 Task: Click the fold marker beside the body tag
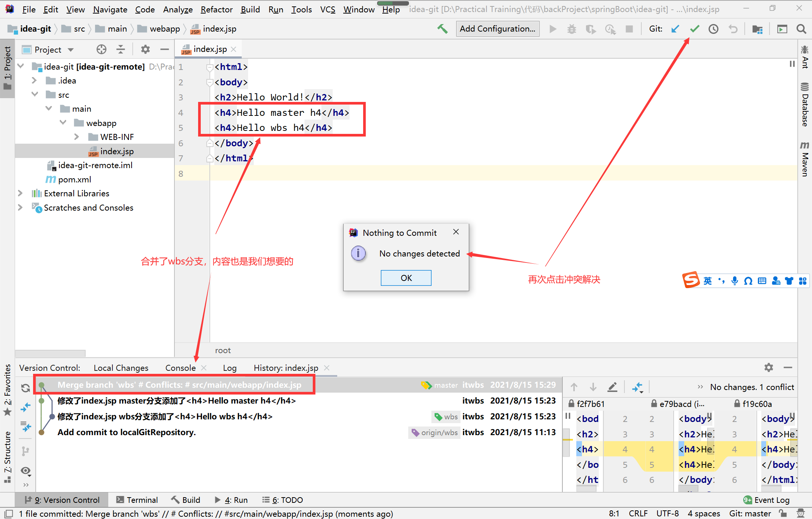pyautogui.click(x=210, y=82)
